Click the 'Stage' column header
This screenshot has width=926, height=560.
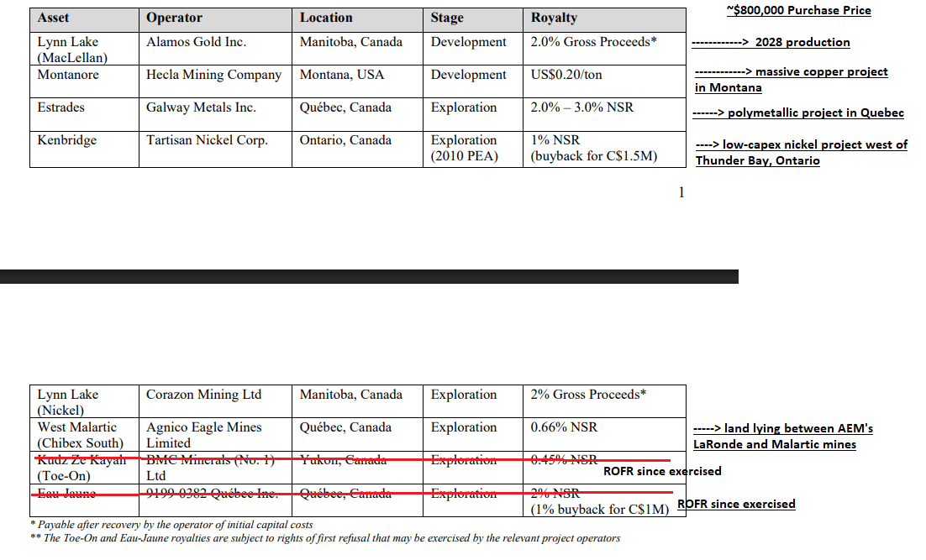[x=473, y=19]
